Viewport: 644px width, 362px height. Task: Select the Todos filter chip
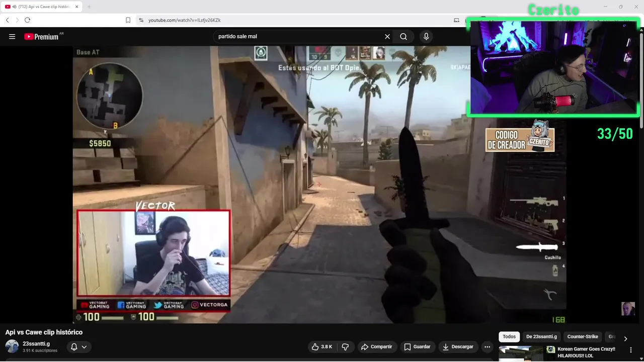(x=509, y=337)
